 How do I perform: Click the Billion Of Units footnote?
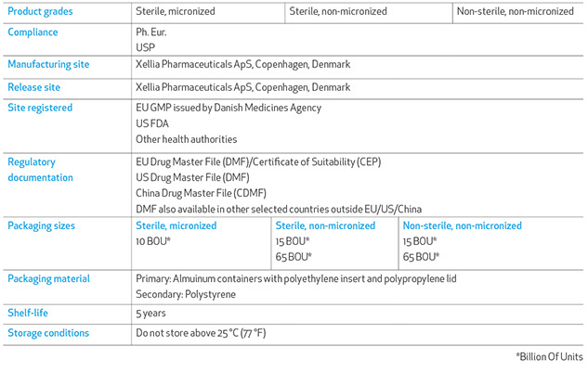pyautogui.click(x=549, y=357)
